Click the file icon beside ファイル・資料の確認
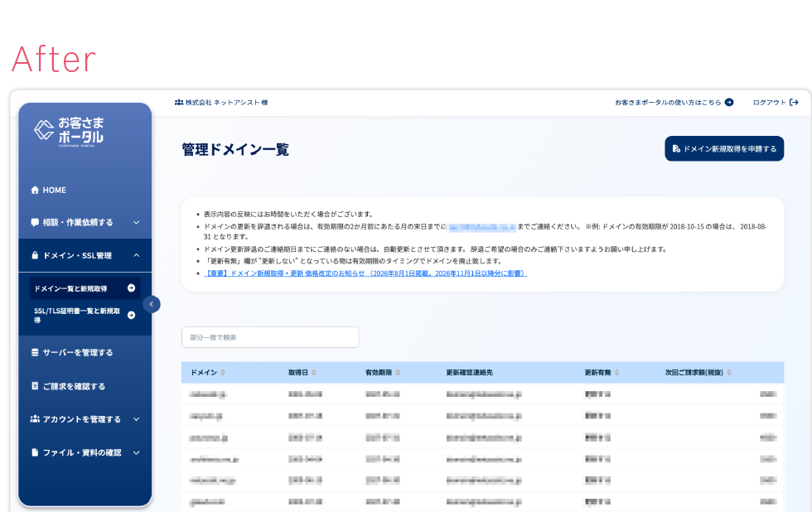Viewport: 812px width, 512px height. (x=35, y=452)
